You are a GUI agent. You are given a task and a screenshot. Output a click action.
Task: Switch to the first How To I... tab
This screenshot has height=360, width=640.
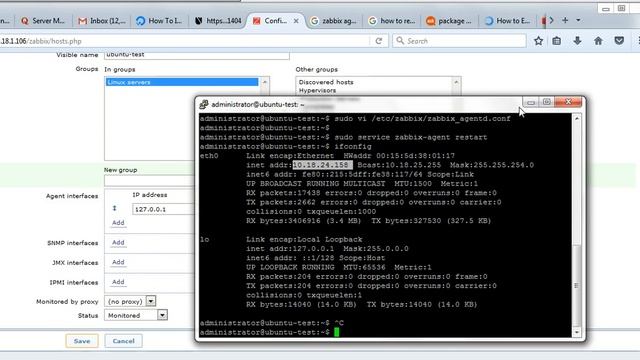point(159,21)
